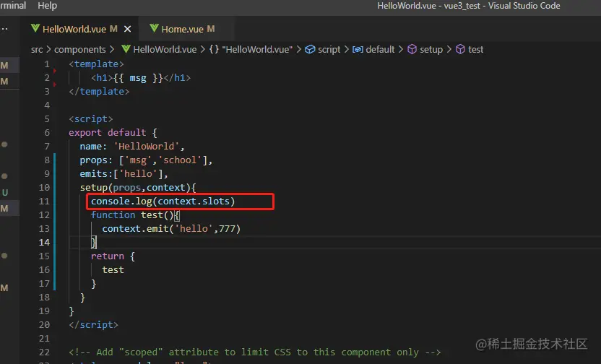Screen dimensions: 601x364
Task: Click the setup cube icon in breadcrumb
Action: click(412, 49)
